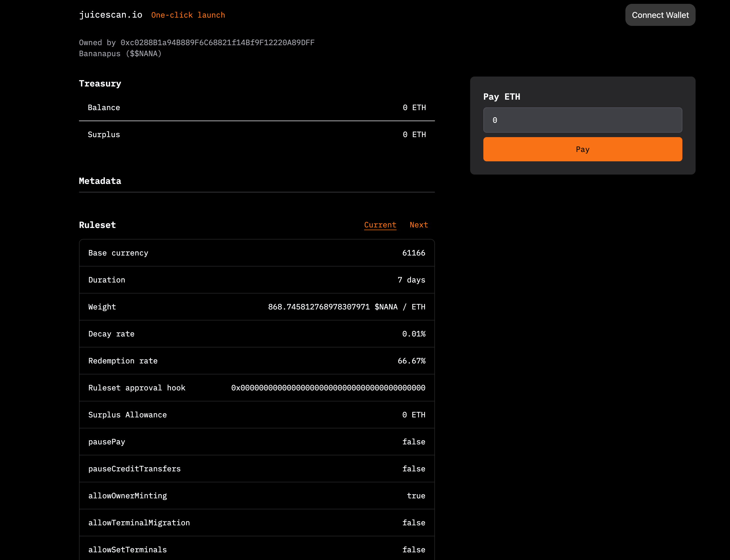Select the Weight value in the ruleset

347,307
